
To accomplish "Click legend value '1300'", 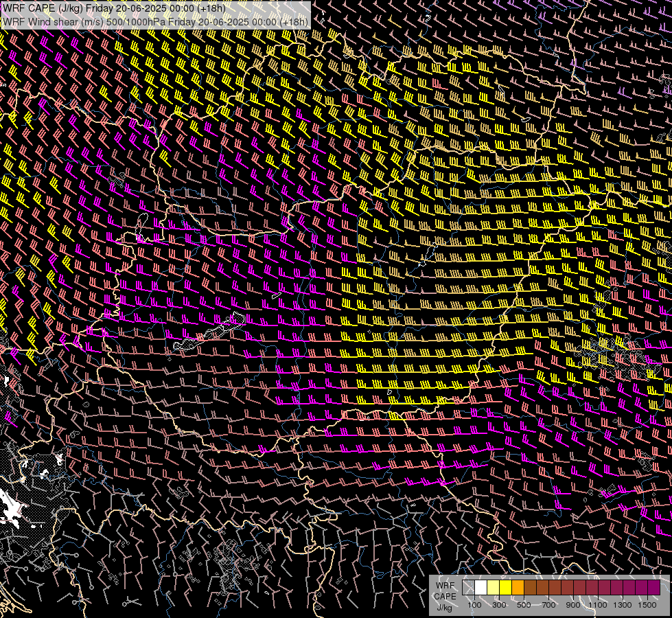I will (x=623, y=605).
